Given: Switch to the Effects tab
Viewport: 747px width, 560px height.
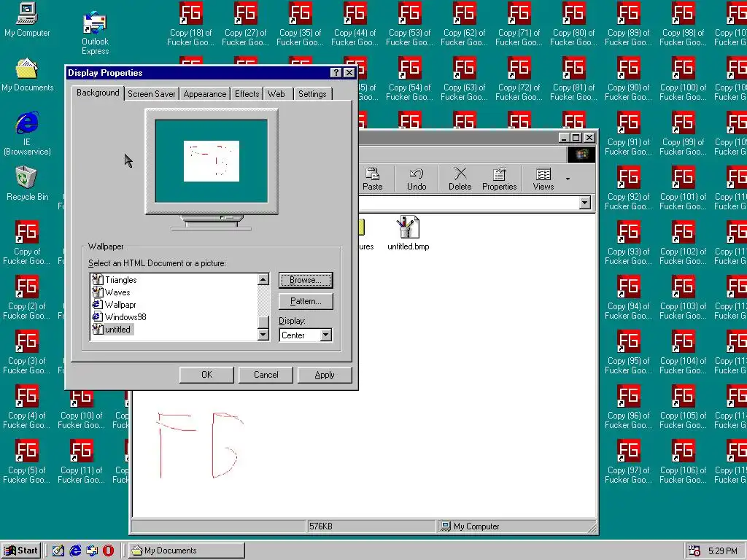Looking at the screenshot, I should click(247, 94).
